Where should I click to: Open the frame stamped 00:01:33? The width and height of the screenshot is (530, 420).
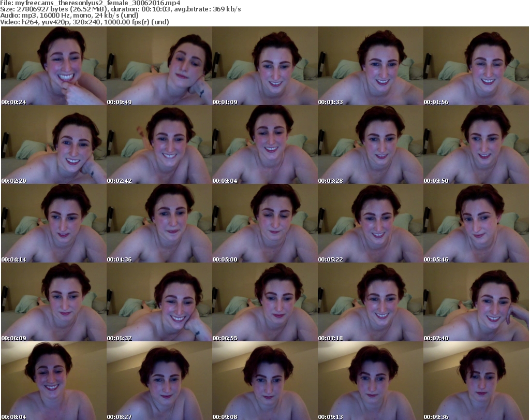click(x=371, y=66)
